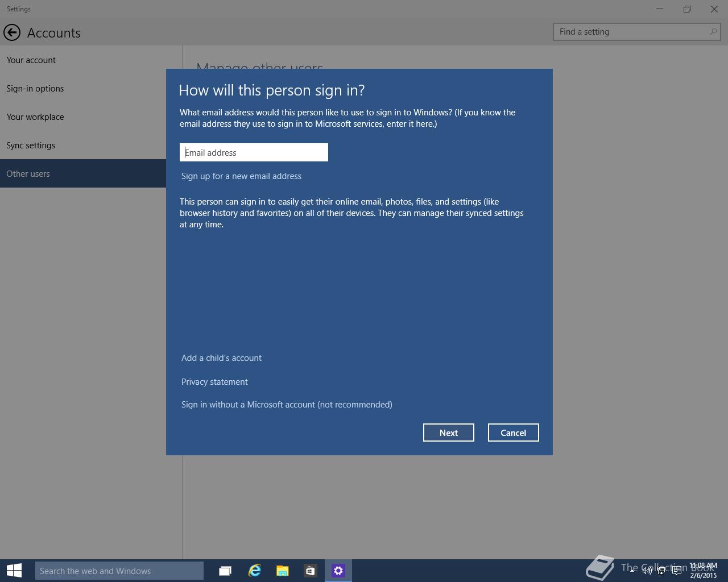Open the Store app on the taskbar

point(310,571)
